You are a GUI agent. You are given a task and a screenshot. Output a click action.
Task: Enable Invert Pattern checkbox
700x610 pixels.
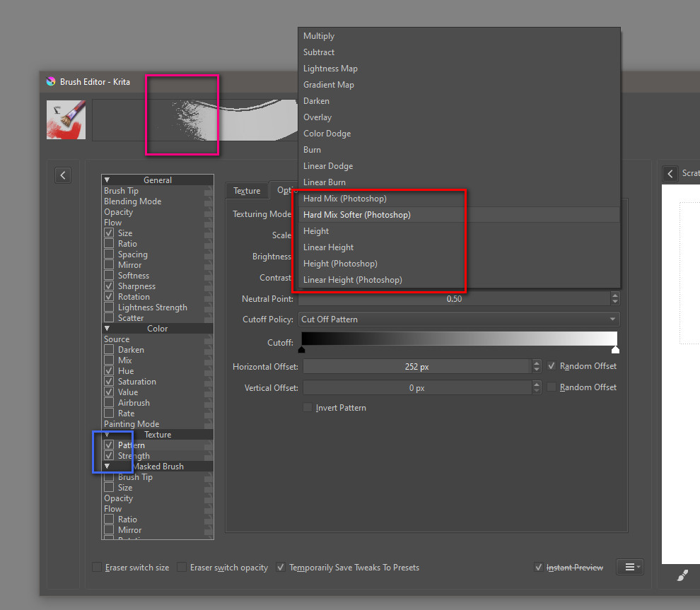308,407
